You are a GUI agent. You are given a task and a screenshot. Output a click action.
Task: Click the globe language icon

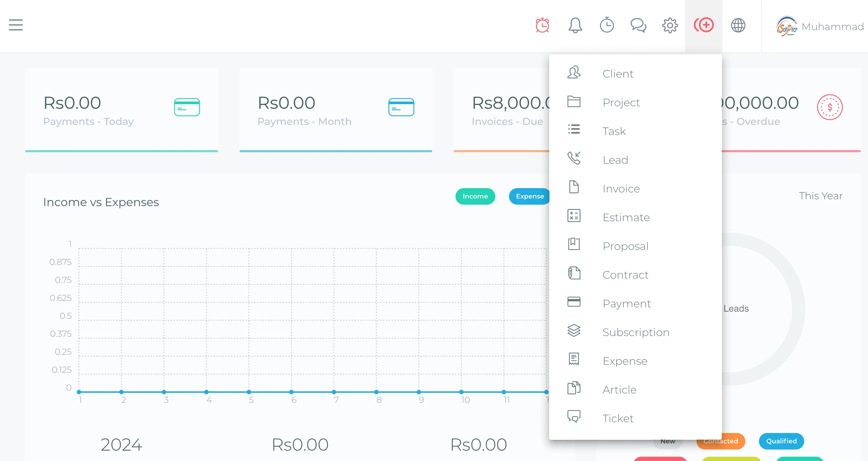point(738,25)
